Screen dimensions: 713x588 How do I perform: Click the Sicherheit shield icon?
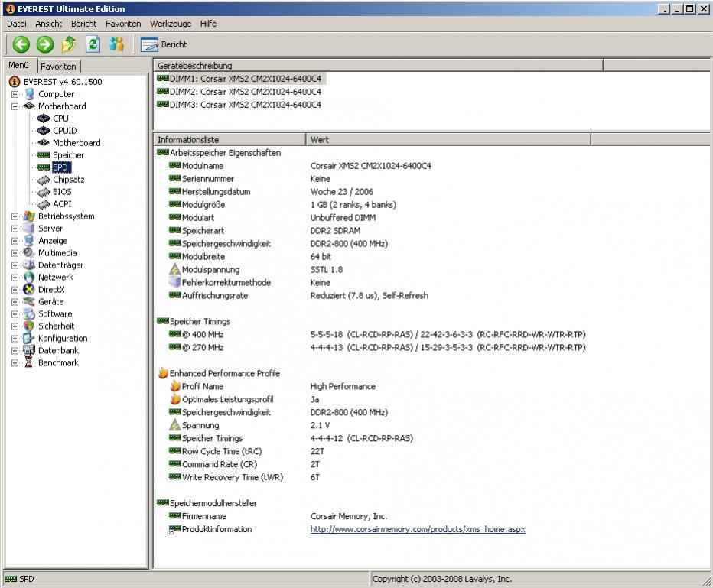[x=29, y=326]
